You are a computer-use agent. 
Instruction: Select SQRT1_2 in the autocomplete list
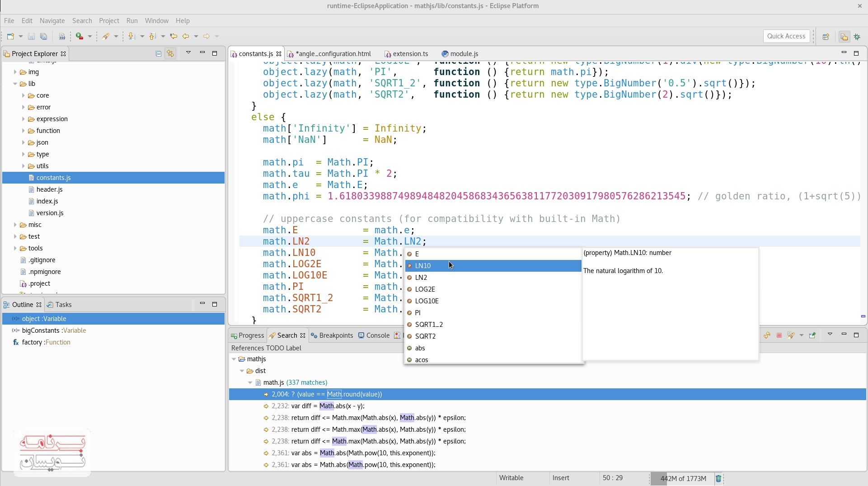pos(493,325)
